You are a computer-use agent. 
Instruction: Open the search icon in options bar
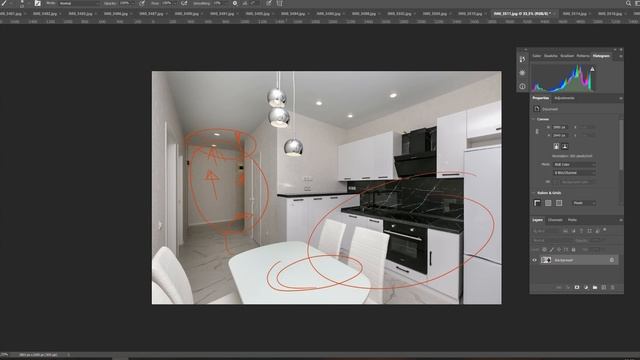[628, 3]
